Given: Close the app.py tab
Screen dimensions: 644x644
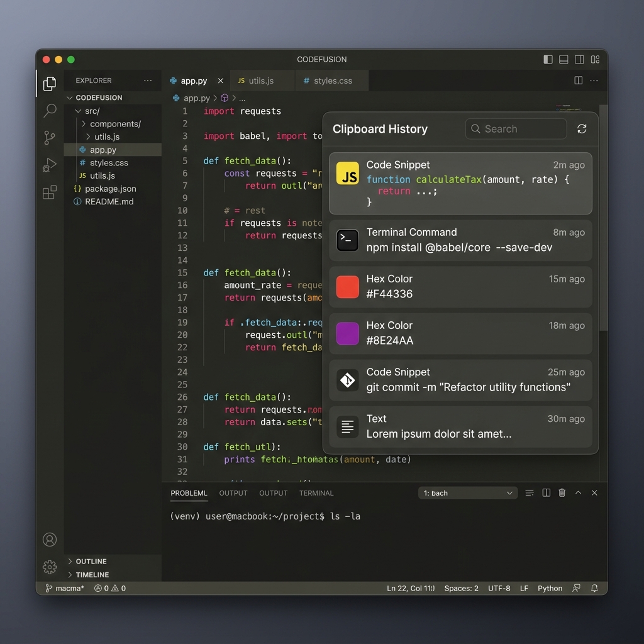Looking at the screenshot, I should 221,81.
